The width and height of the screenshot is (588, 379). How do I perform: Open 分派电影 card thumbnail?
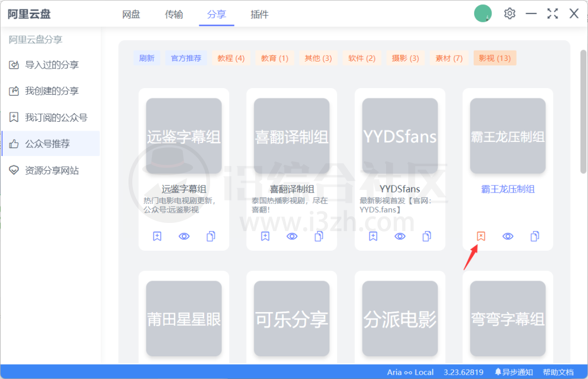pyautogui.click(x=400, y=319)
